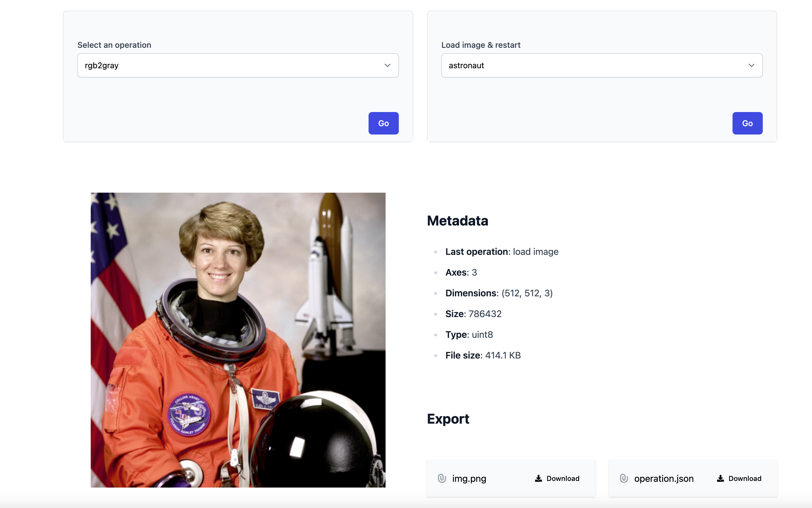Click the Export heading

click(448, 419)
